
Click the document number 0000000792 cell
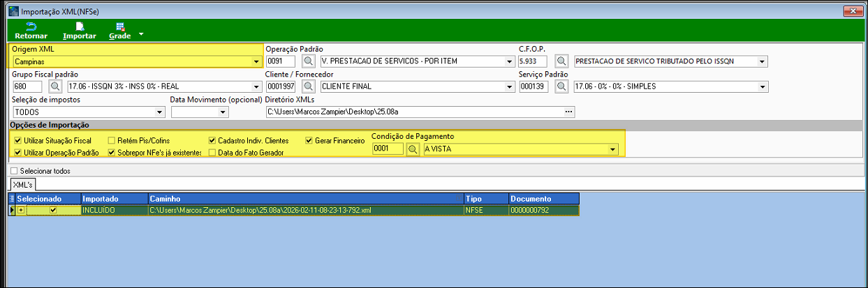pyautogui.click(x=544, y=210)
